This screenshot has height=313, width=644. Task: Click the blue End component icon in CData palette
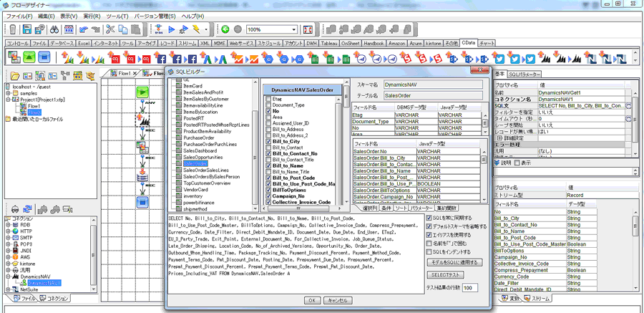tap(44, 57)
